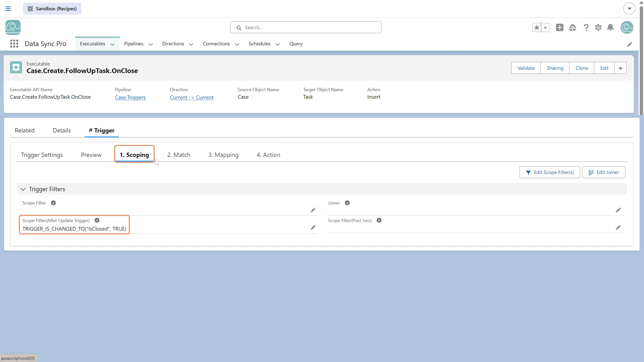Open the user profile avatar menu
Image resolution: width=644 pixels, height=362 pixels.
click(627, 27)
